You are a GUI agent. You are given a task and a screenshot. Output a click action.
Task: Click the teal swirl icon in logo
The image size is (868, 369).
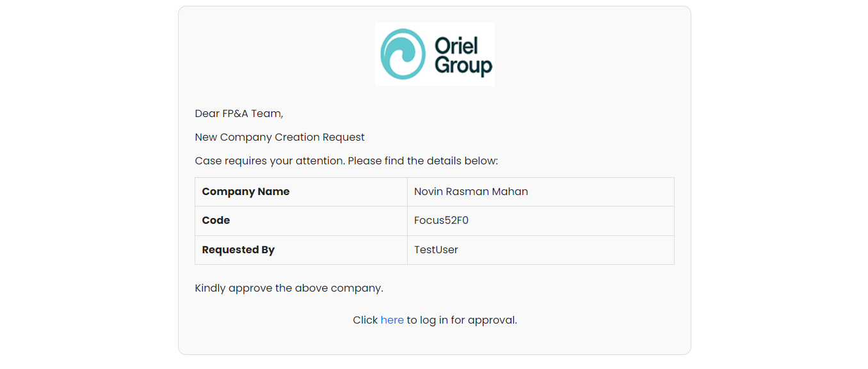403,54
